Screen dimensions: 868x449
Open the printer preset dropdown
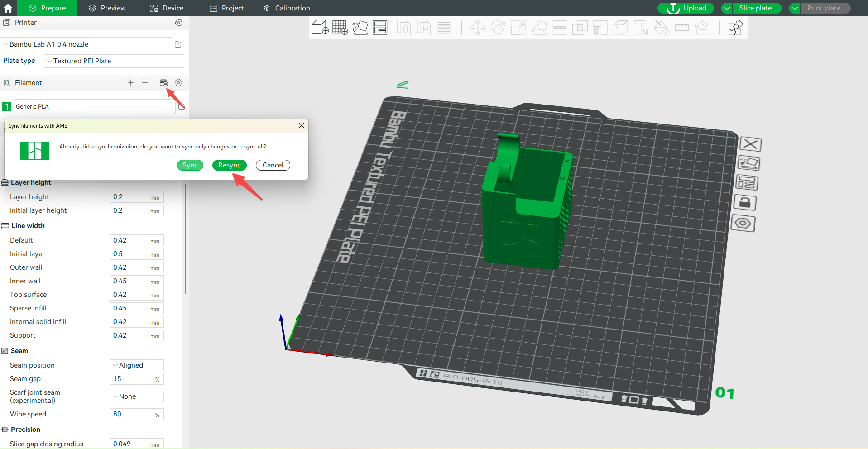[87, 44]
